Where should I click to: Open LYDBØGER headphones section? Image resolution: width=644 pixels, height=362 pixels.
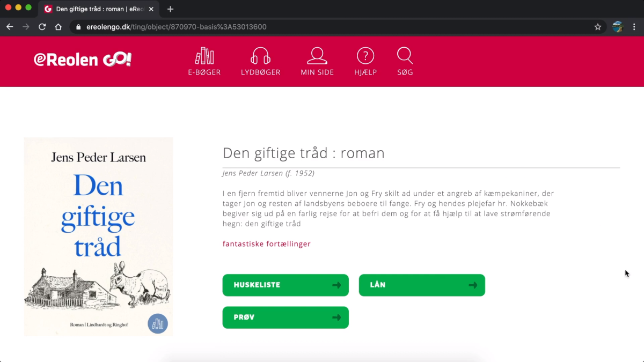pos(260,61)
